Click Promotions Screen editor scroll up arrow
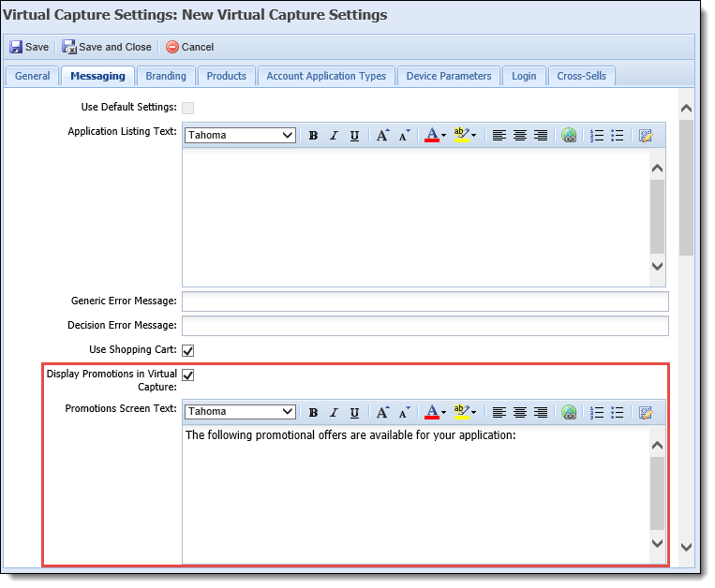Image resolution: width=715 pixels, height=588 pixels. click(x=657, y=445)
